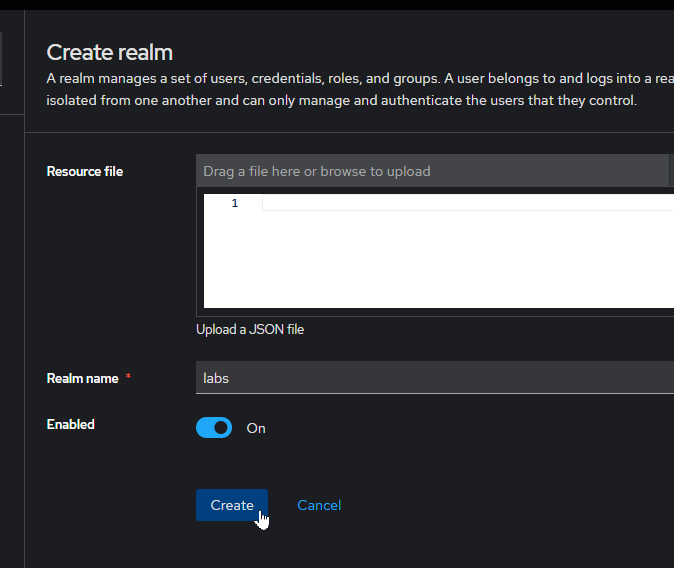This screenshot has height=568, width=674.
Task: Click the Enabled label text
Action: (71, 424)
